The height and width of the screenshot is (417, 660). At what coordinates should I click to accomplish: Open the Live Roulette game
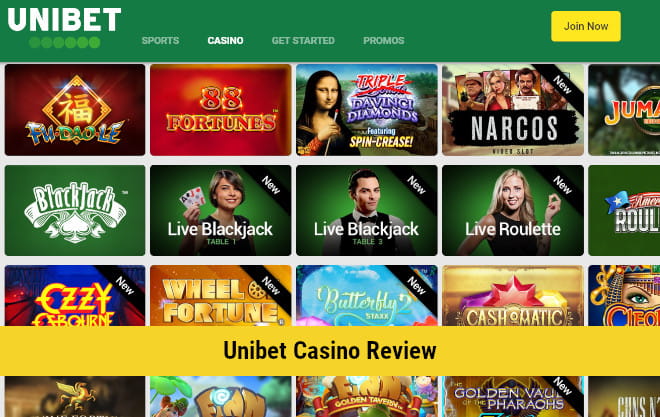[x=513, y=210]
